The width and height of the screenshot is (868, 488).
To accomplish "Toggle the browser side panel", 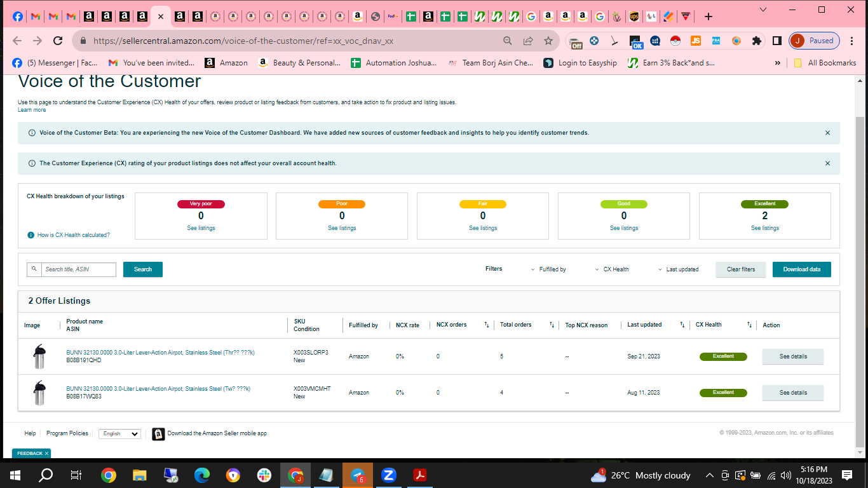I will (x=776, y=41).
